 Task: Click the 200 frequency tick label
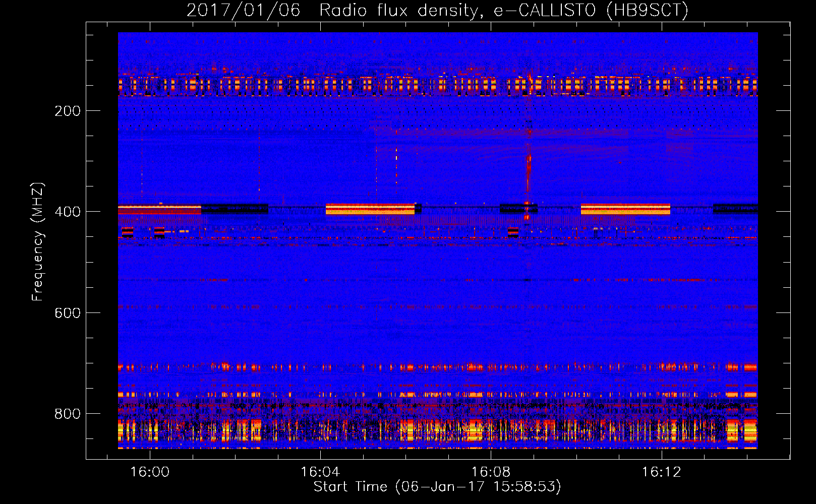pyautogui.click(x=68, y=111)
